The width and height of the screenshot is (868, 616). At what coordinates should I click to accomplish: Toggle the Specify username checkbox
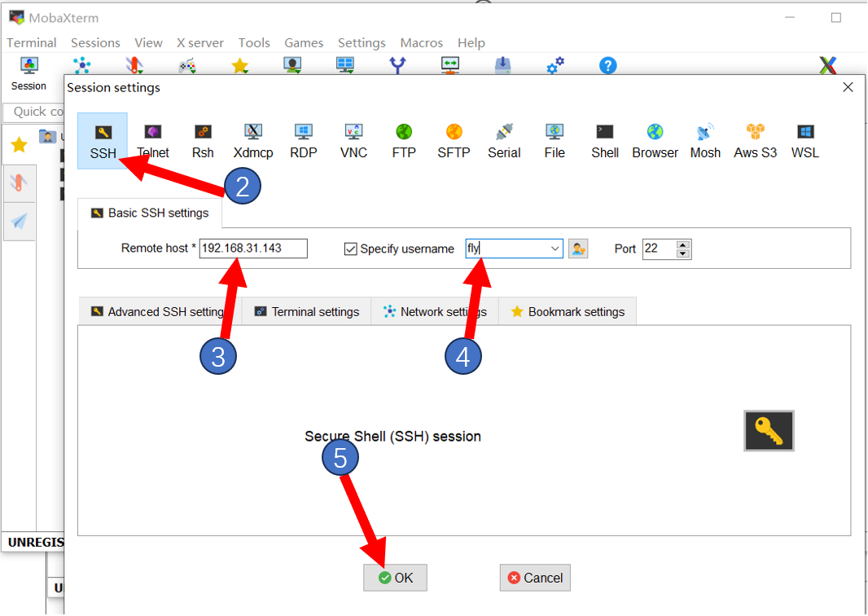pyautogui.click(x=351, y=249)
